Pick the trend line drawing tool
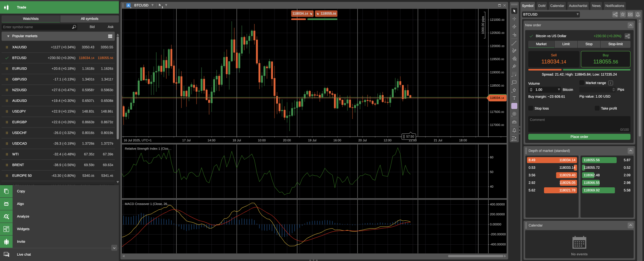Screen dimensions: 644x261 coord(514,43)
